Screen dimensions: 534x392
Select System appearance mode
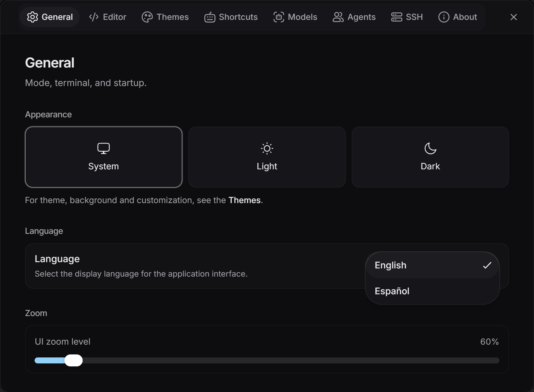click(x=104, y=157)
